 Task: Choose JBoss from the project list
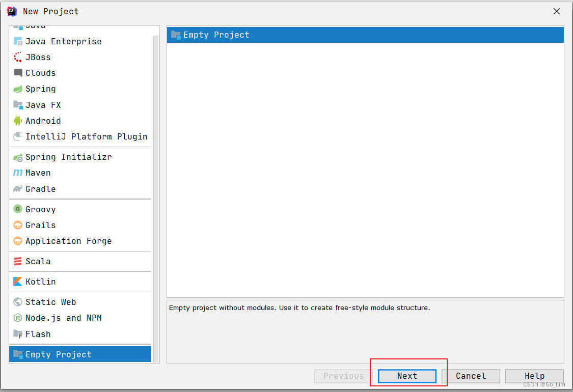[x=79, y=57]
